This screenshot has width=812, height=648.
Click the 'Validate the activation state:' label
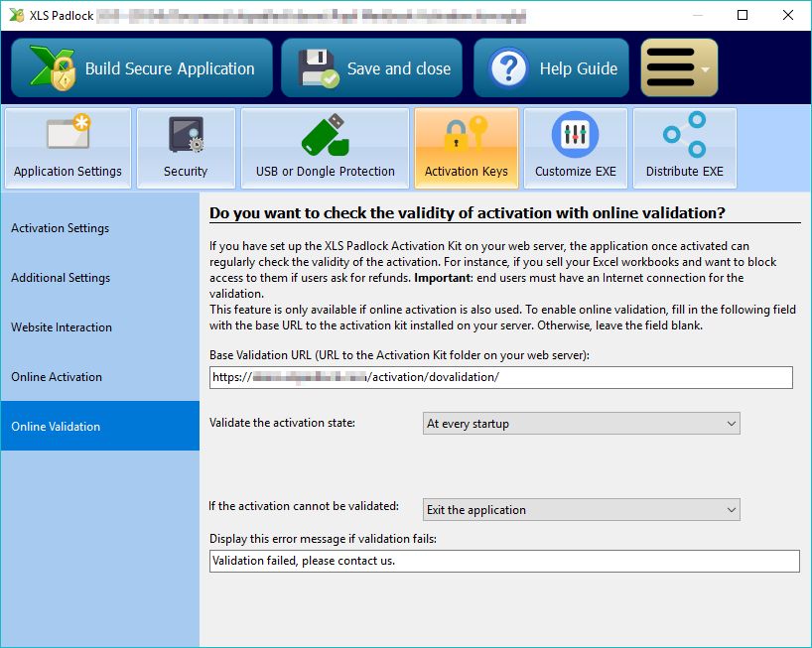(282, 423)
